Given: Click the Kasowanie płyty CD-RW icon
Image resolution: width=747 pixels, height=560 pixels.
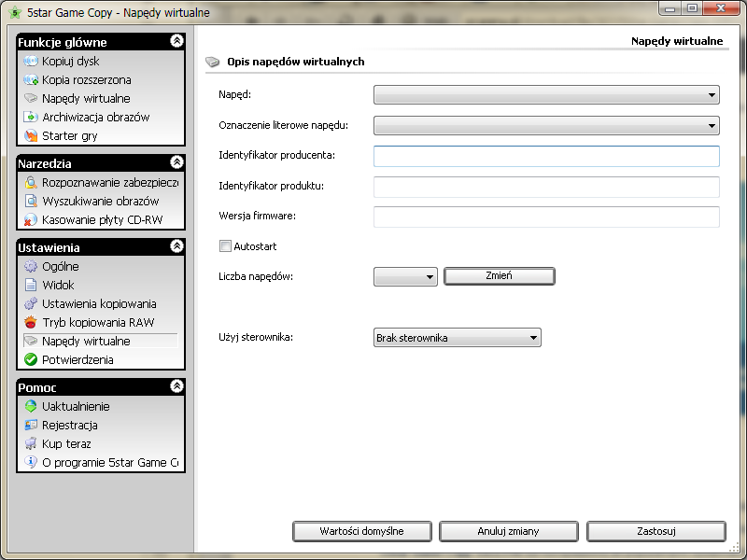Looking at the screenshot, I should click(x=31, y=219).
